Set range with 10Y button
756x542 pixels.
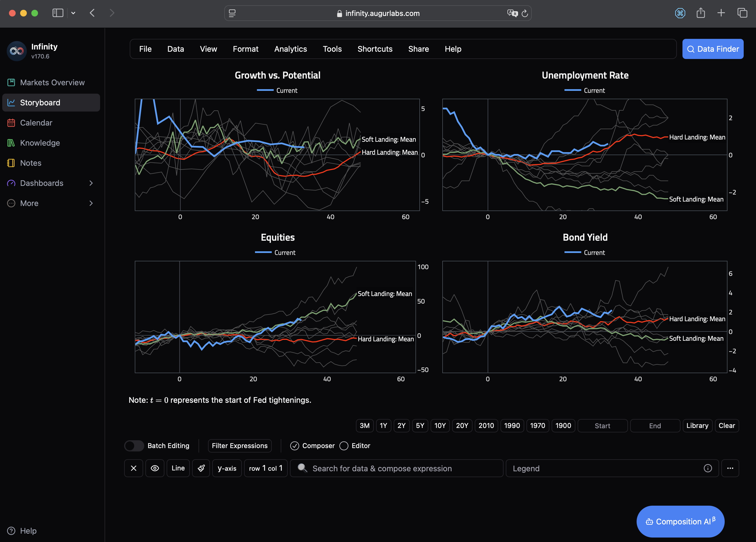[x=440, y=426]
